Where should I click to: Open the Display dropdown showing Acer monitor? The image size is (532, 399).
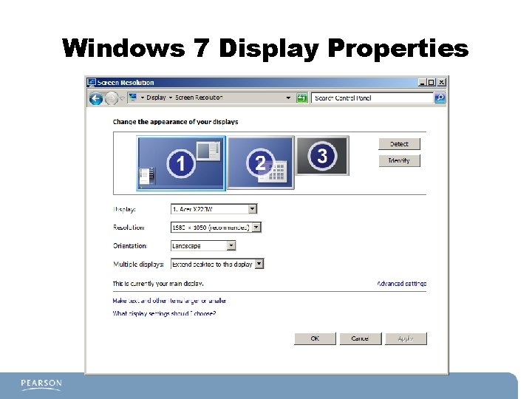pyautogui.click(x=214, y=209)
